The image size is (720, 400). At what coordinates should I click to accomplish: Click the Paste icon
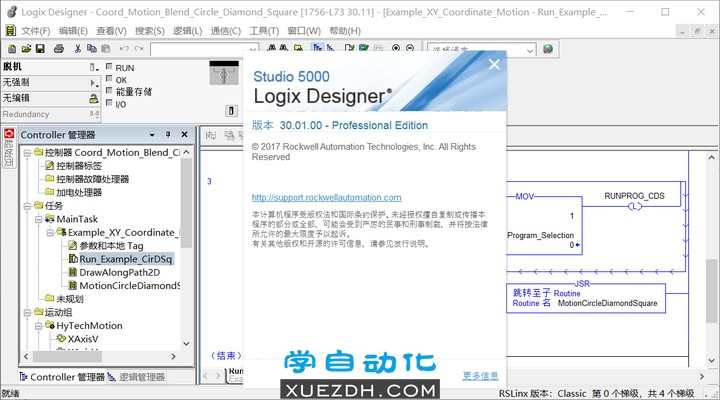tap(106, 48)
